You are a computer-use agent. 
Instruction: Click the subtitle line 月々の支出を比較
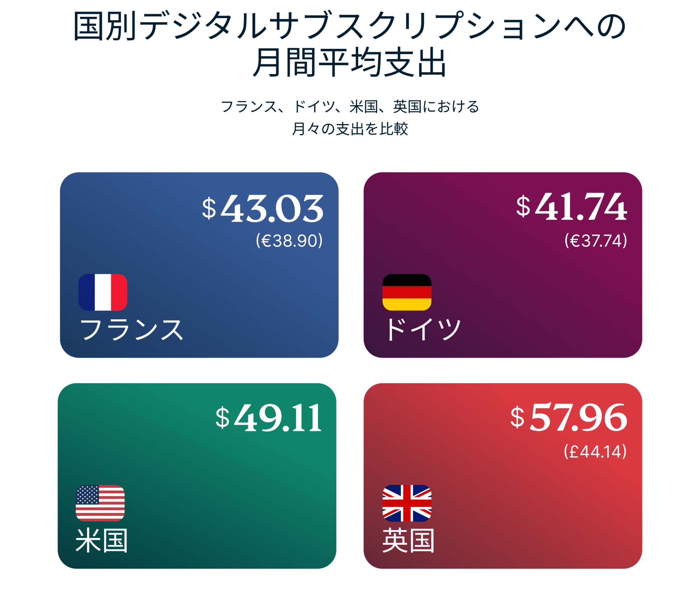pos(350,129)
